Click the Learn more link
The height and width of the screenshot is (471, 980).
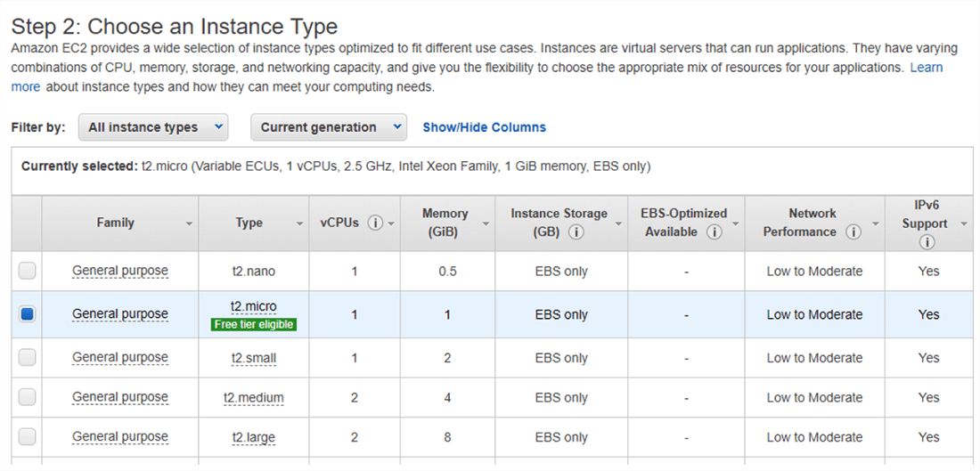(x=927, y=68)
